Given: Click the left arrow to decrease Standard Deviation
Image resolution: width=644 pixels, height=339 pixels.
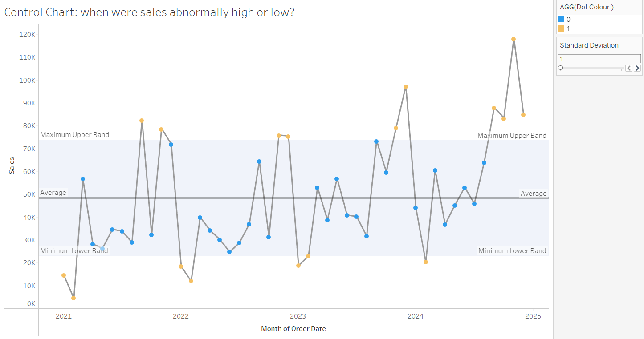Looking at the screenshot, I should coord(628,68).
